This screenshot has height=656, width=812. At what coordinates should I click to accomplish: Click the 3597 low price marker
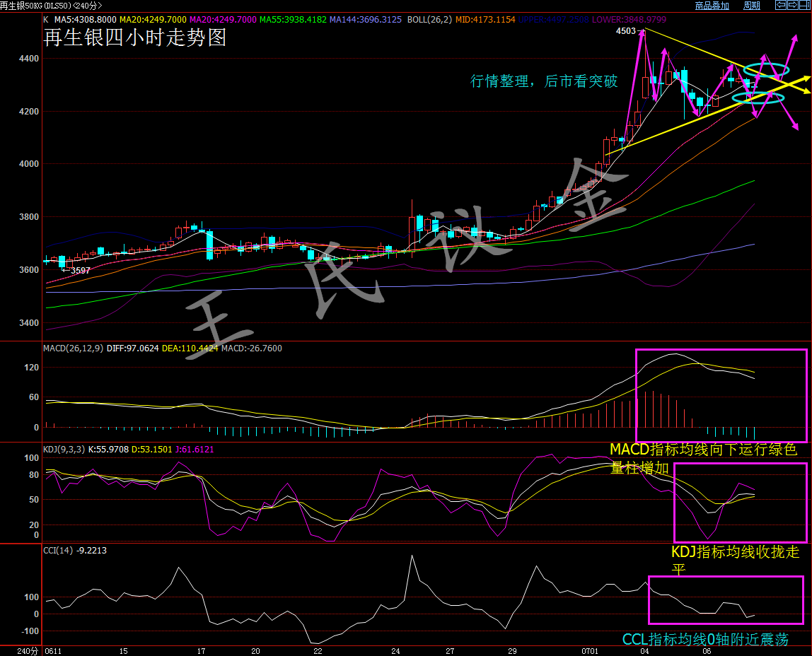80,270
